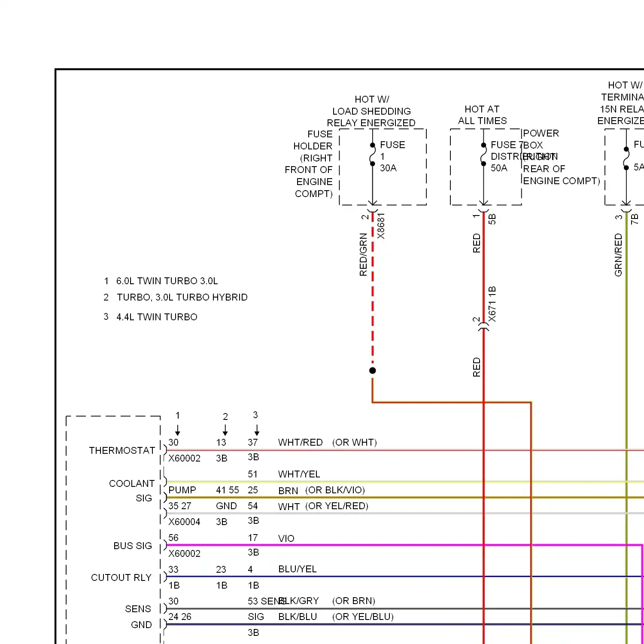This screenshot has width=644, height=644.
Task: Click the '7B' connector label
Action: pos(635,219)
